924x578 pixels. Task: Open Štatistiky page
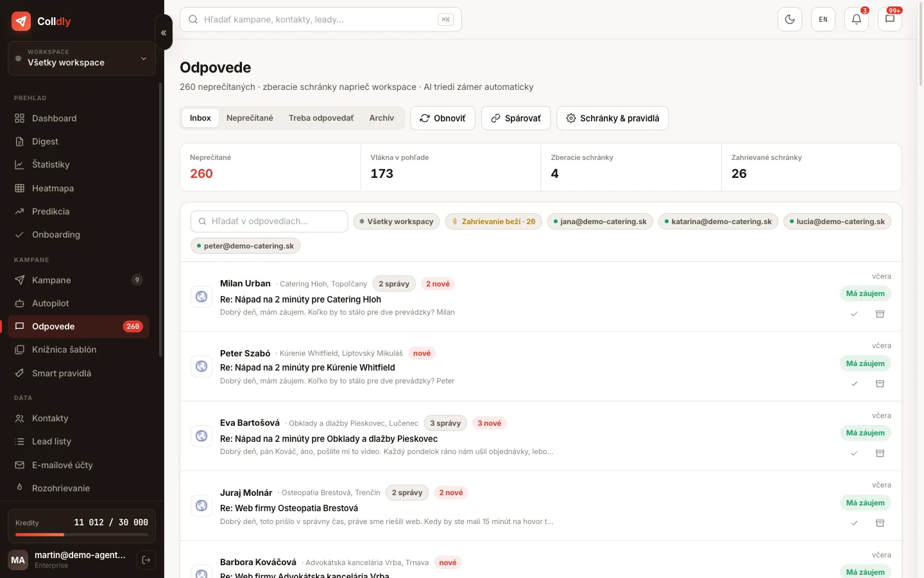point(78,164)
